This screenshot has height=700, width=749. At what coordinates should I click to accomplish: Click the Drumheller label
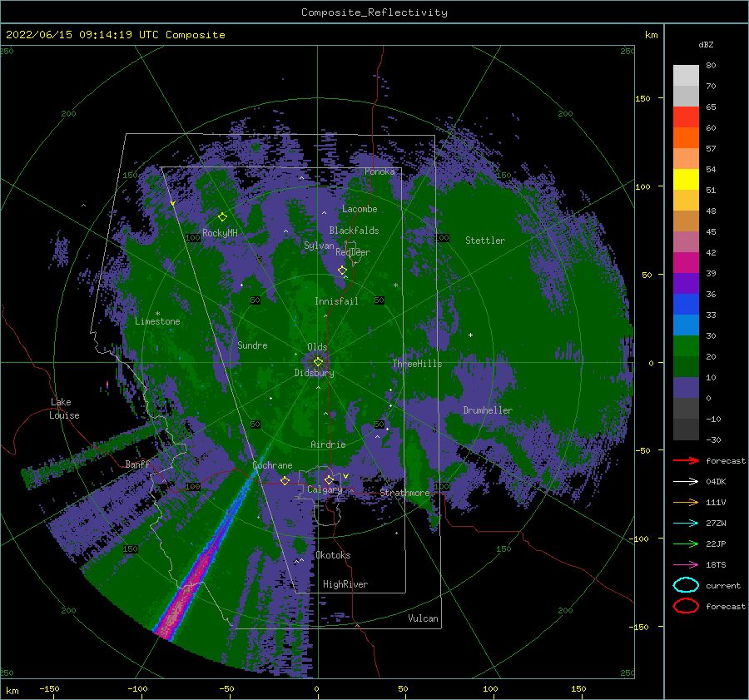[488, 410]
